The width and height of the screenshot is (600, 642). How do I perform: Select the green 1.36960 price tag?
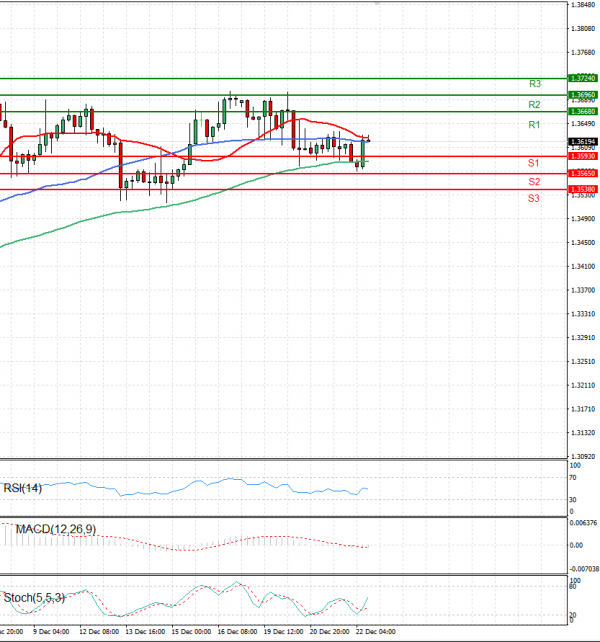pyautogui.click(x=583, y=95)
